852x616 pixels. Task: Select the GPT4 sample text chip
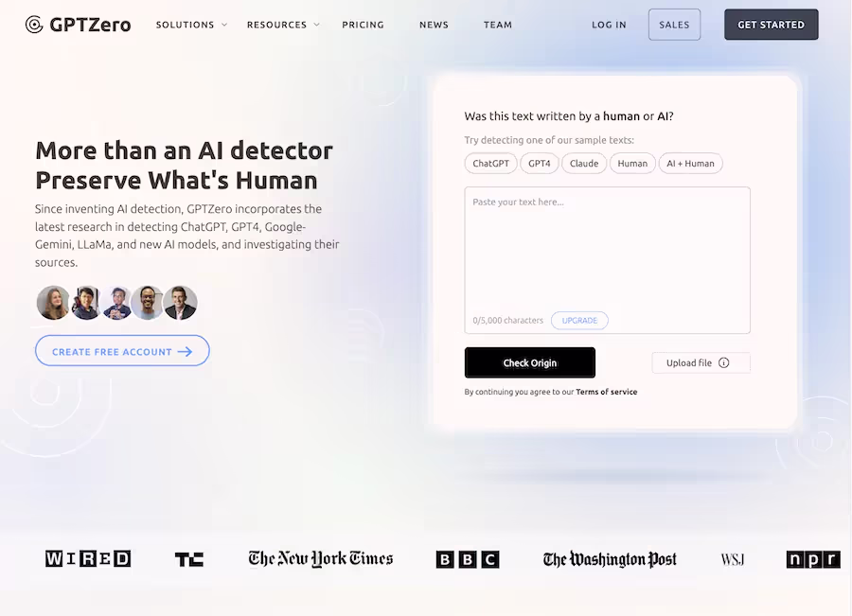point(540,164)
